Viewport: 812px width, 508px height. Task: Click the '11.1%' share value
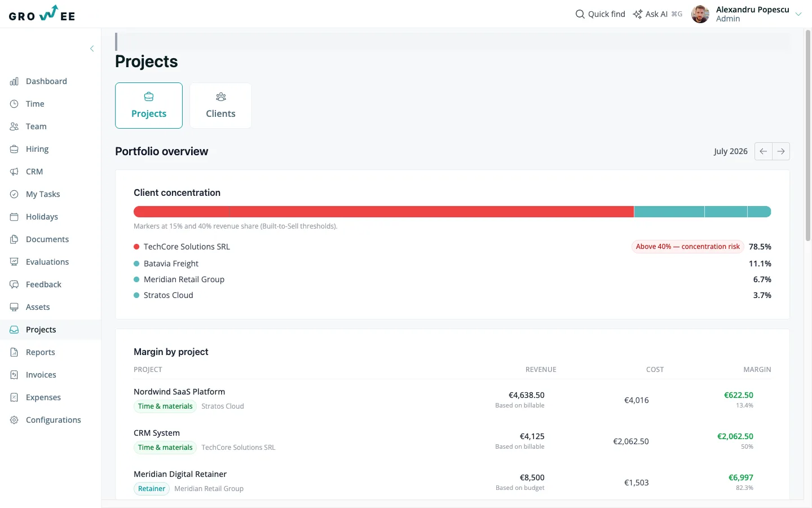point(760,264)
